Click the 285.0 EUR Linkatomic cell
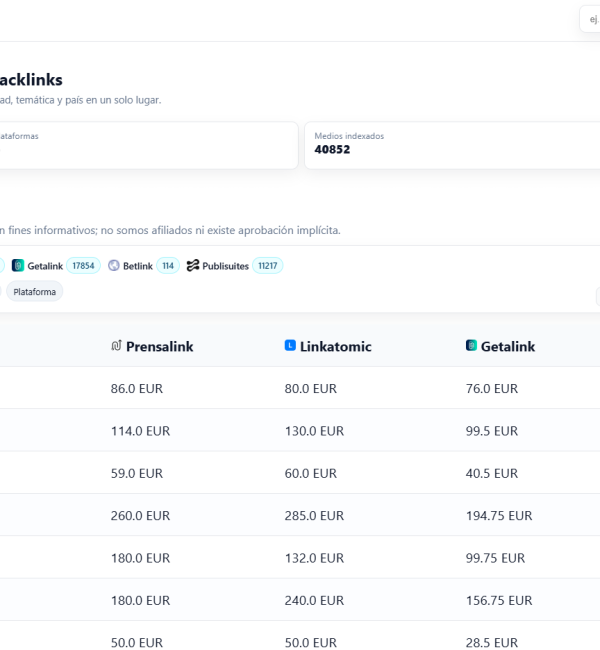The image size is (600, 650). (314, 516)
